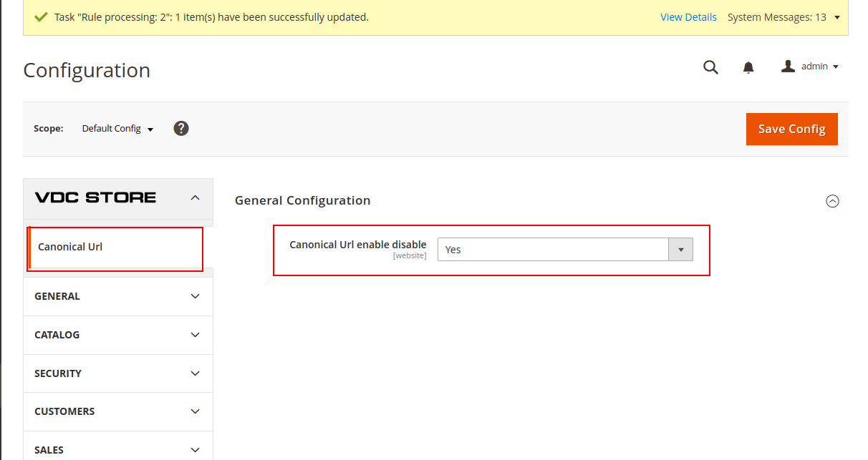Open the notifications bell
This screenshot has width=868, height=460.
(748, 67)
